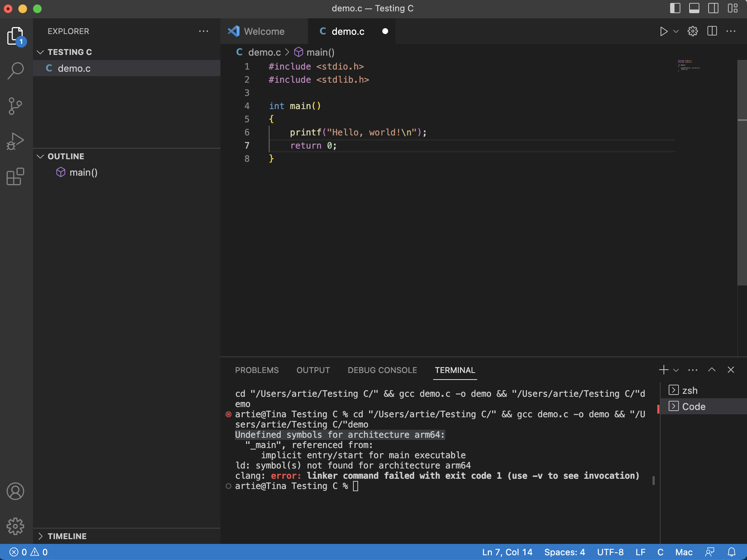Change end of line sequence LF
Screen dimensions: 747x560
pyautogui.click(x=640, y=552)
